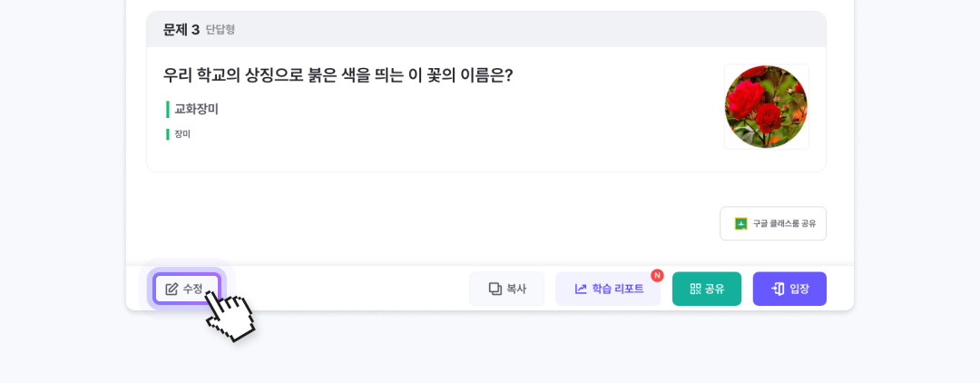Click the QR code icon
Screen dimensions: 980x383
tap(695, 289)
